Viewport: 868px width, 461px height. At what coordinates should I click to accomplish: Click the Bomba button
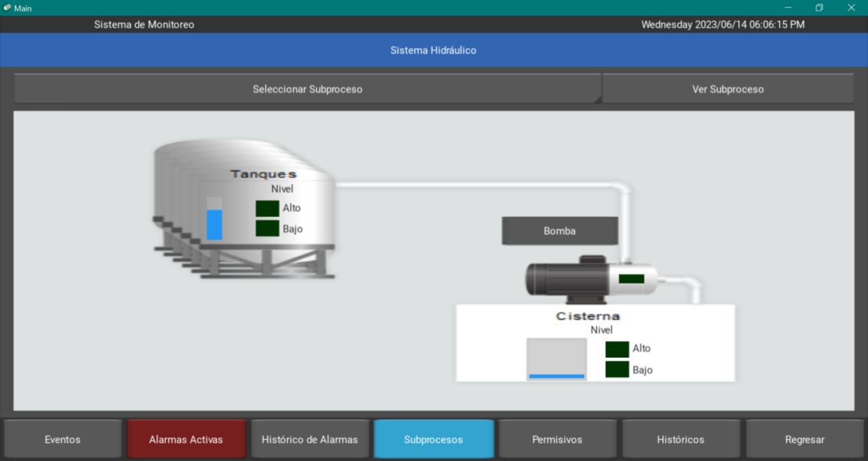click(559, 230)
